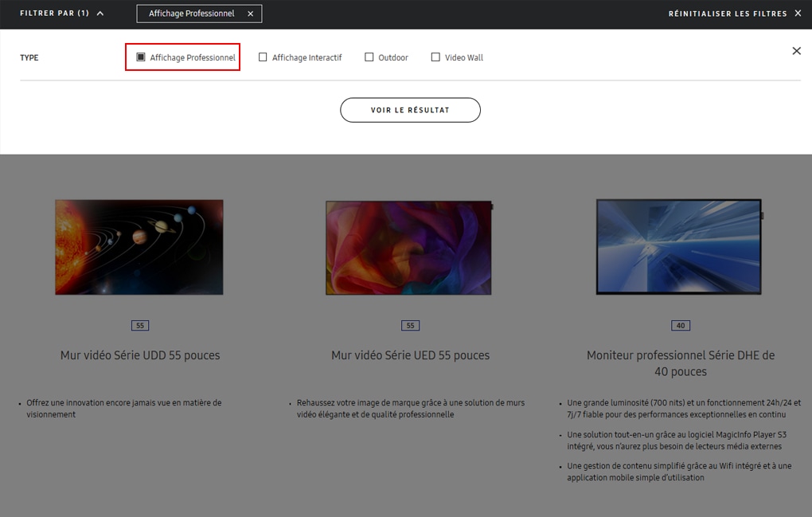Click the FILTRER PAR (1) label
812x517 pixels.
(x=54, y=14)
